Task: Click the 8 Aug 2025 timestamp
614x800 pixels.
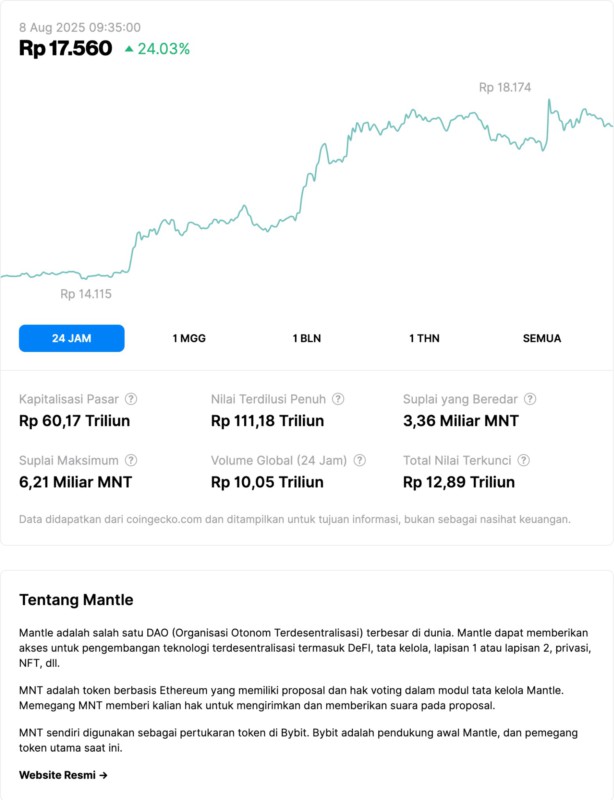Action: [x=80, y=27]
